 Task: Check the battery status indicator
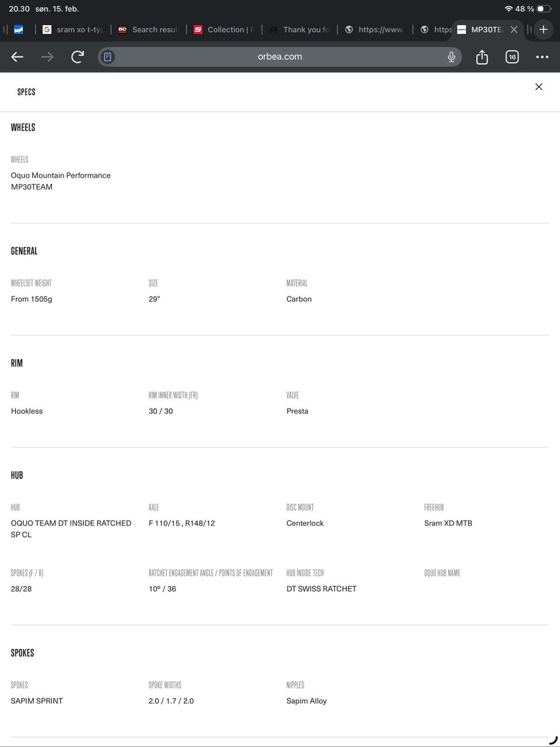point(544,9)
